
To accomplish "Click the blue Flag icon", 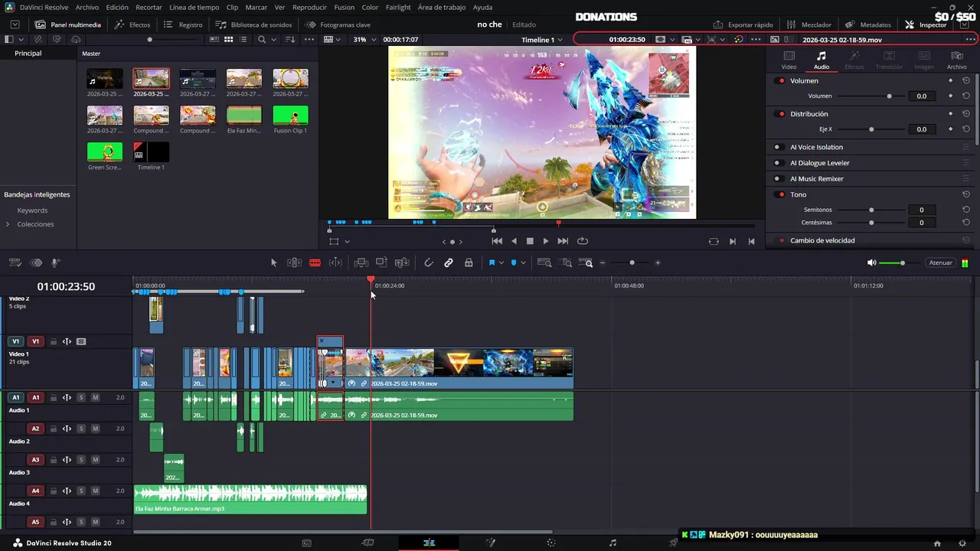I will pyautogui.click(x=492, y=262).
